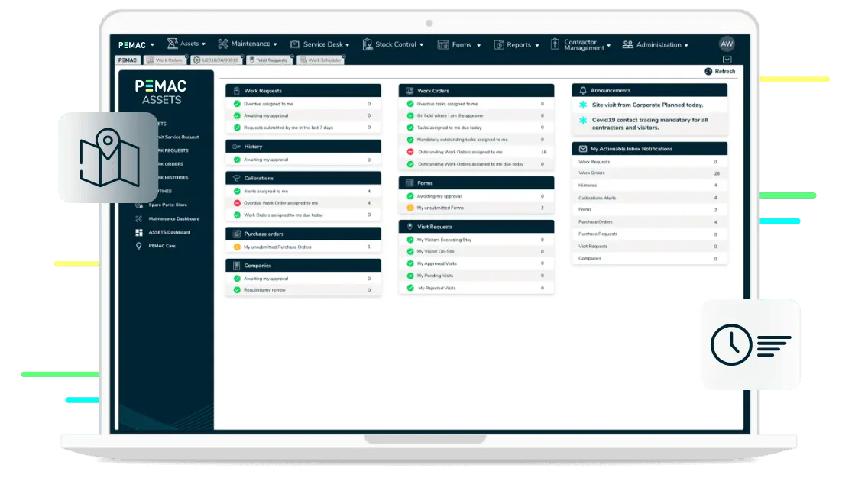Expand the PEMAC logo dropdown arrow

[152, 45]
